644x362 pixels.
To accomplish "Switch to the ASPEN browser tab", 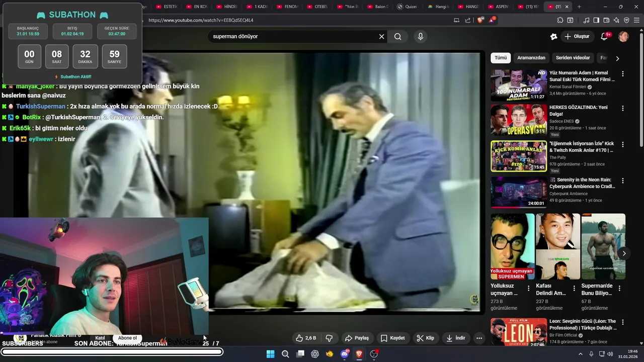I will click(x=498, y=7).
